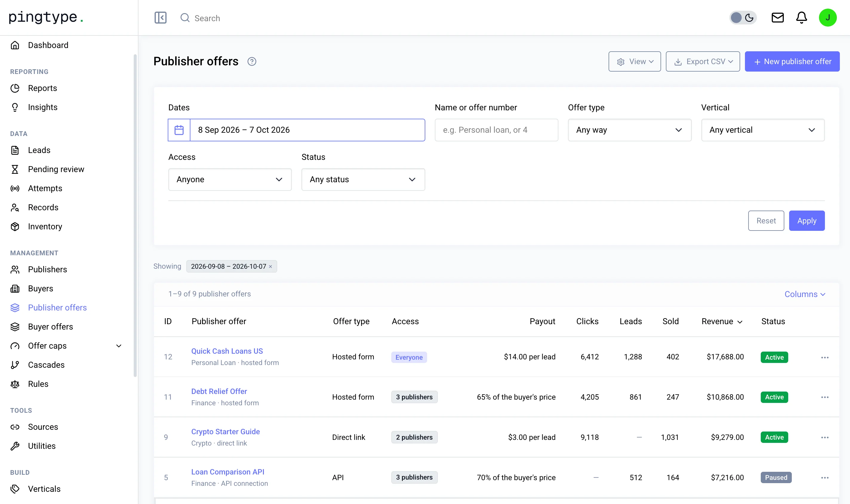Open the calendar date picker icon
The width and height of the screenshot is (850, 504).
pos(179,130)
